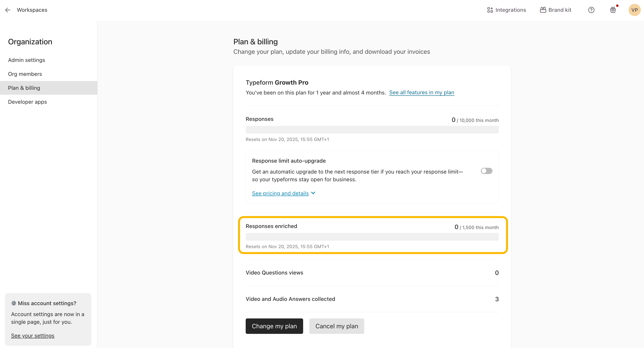
Task: Enable Response limit auto-upgrade toggle
Action: click(486, 171)
